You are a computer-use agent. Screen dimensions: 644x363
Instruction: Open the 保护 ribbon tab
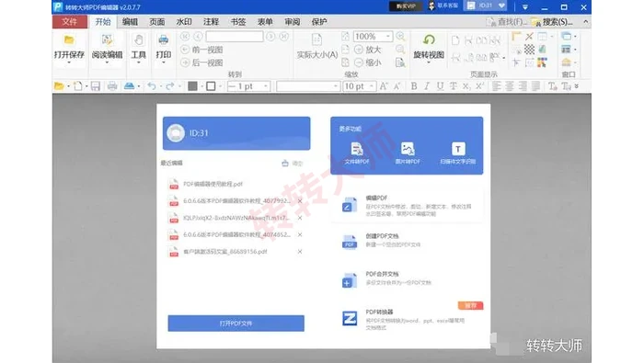[319, 22]
